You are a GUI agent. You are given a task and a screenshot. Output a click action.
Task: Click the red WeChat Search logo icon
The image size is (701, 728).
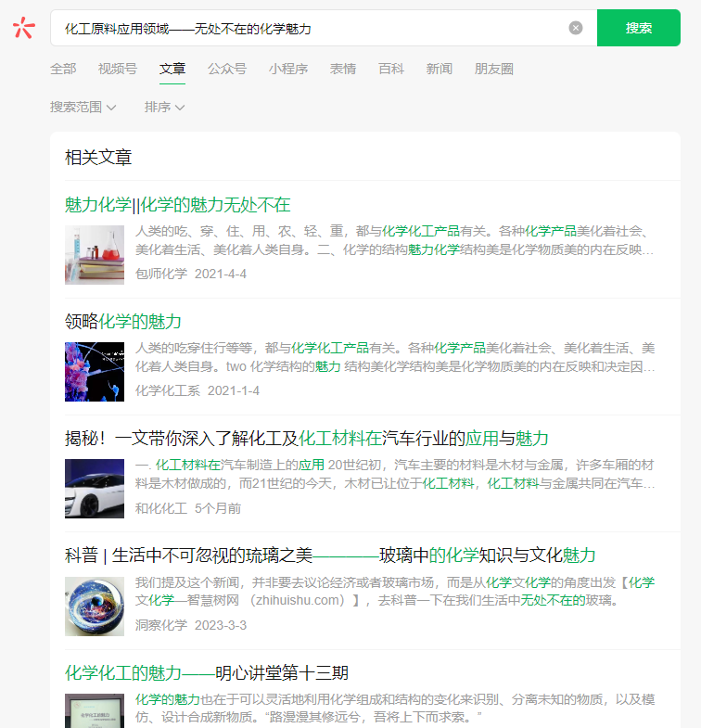coord(24,28)
